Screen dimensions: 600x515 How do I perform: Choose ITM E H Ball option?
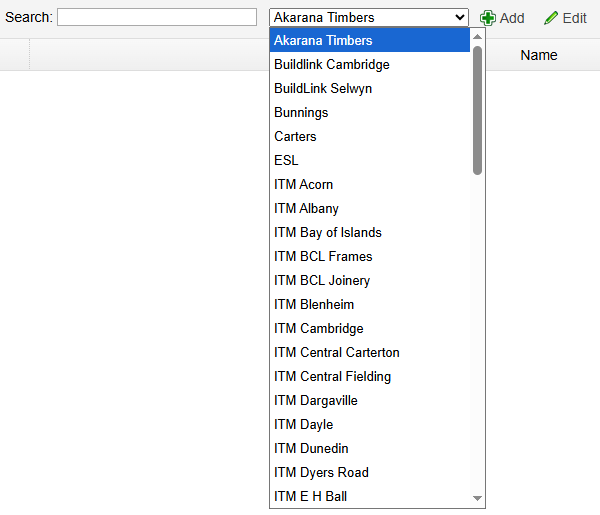[x=311, y=497]
